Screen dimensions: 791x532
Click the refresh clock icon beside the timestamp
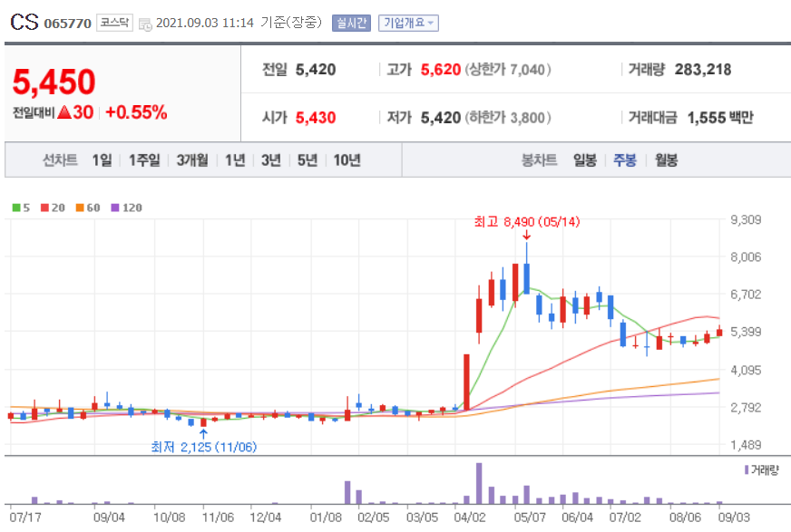pos(144,23)
